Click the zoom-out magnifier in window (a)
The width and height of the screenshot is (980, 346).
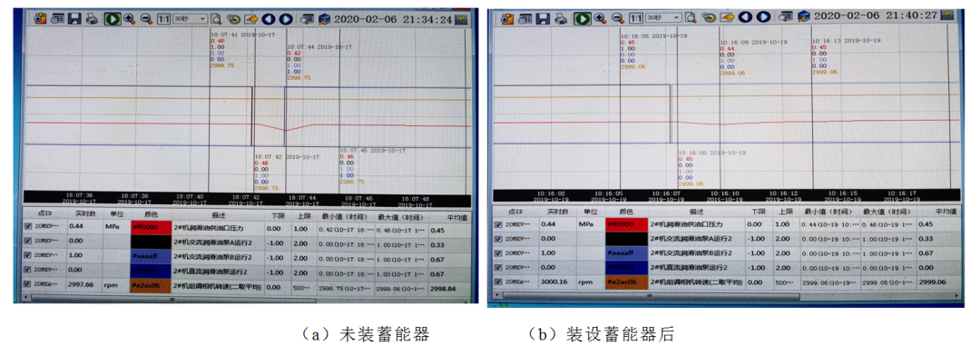pyautogui.click(x=146, y=19)
